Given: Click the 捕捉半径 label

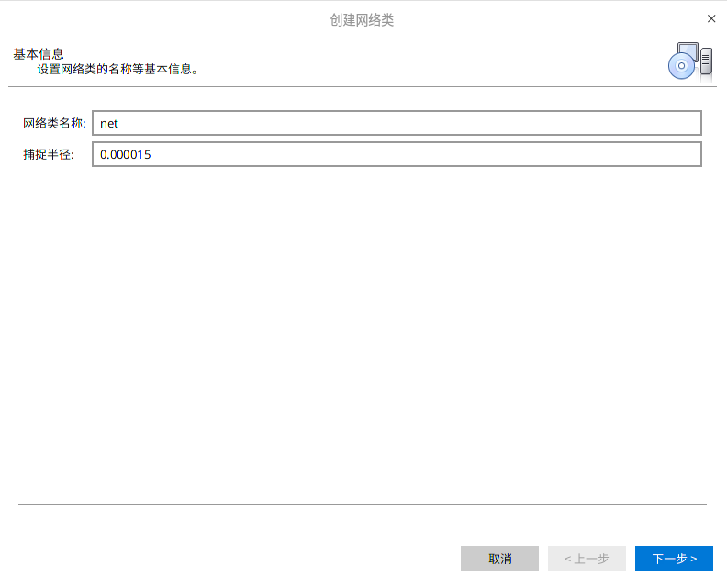Looking at the screenshot, I should point(49,154).
